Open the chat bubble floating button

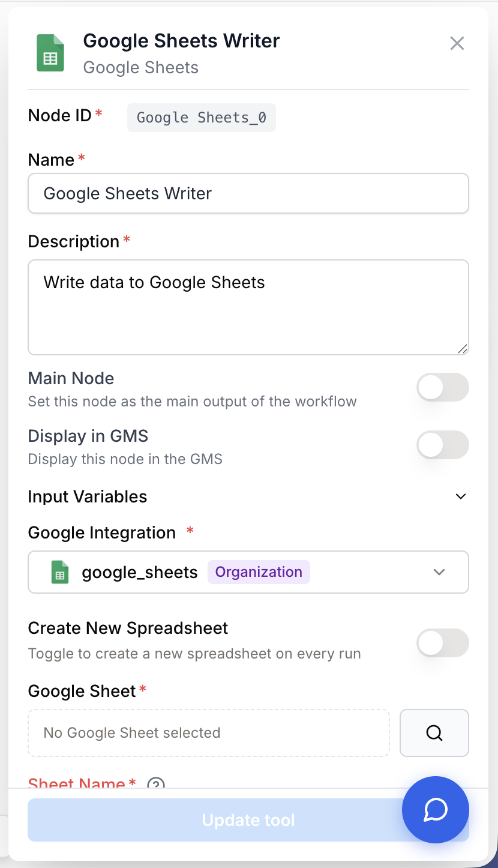pyautogui.click(x=436, y=810)
